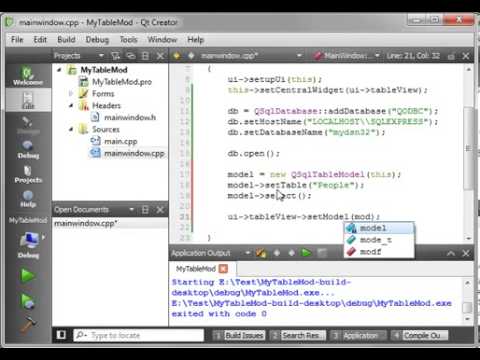
Task: Go forward with the editor navigation arrow
Action: (x=191, y=56)
